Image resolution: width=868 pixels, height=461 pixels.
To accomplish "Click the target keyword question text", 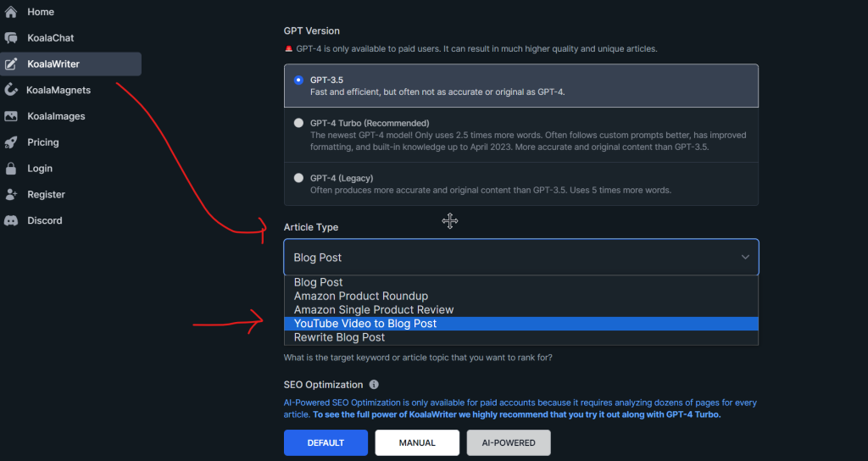I will point(418,358).
